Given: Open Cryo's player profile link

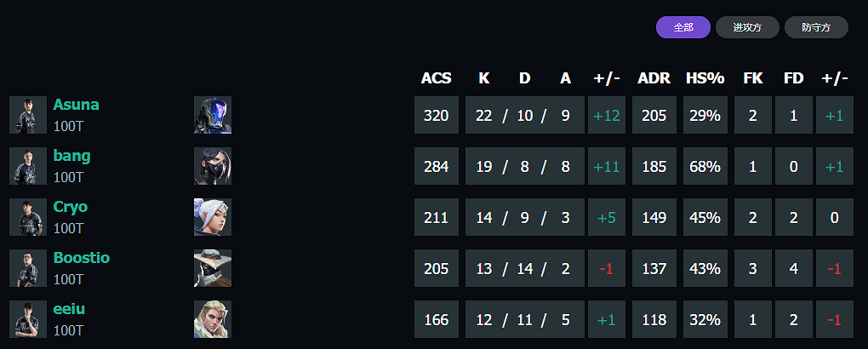Looking at the screenshot, I should (x=70, y=207).
